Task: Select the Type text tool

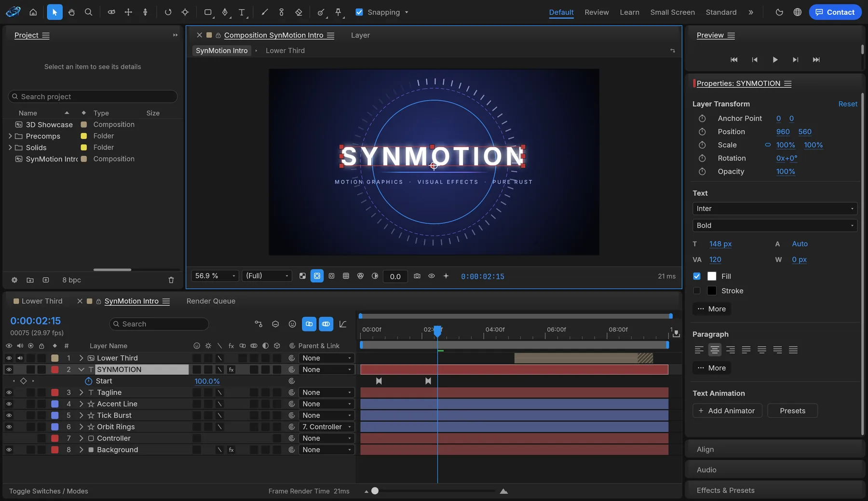Action: [x=242, y=12]
